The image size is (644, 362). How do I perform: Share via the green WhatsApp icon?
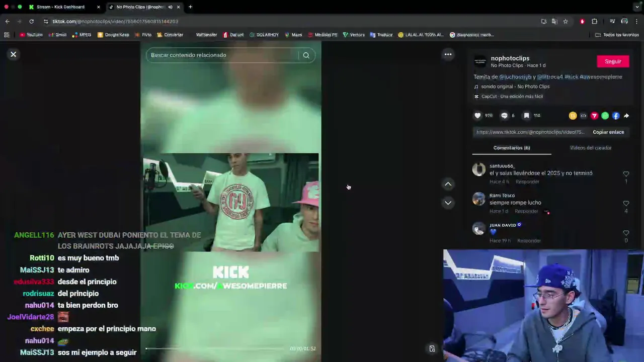click(605, 116)
